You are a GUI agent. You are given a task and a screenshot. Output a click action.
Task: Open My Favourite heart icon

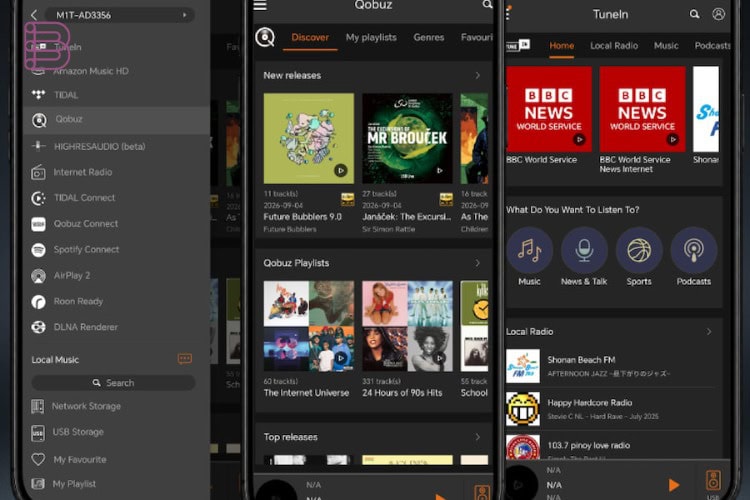click(x=38, y=459)
